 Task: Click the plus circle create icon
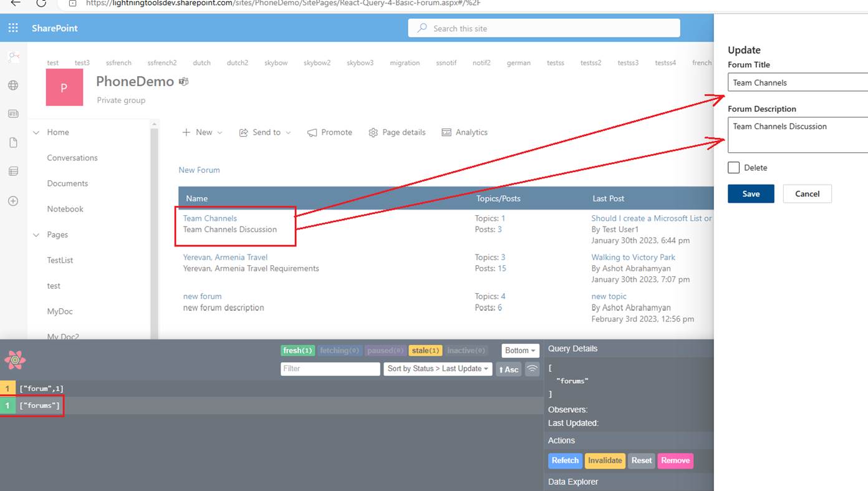pos(13,201)
